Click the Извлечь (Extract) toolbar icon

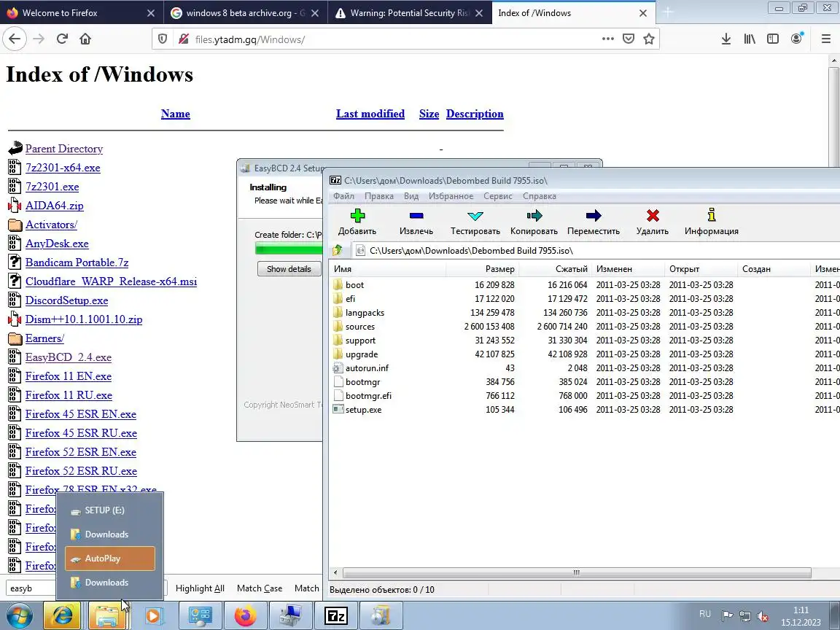click(x=416, y=216)
